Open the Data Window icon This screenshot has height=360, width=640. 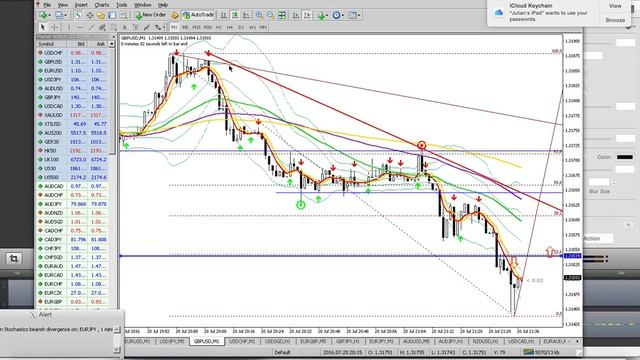point(89,15)
